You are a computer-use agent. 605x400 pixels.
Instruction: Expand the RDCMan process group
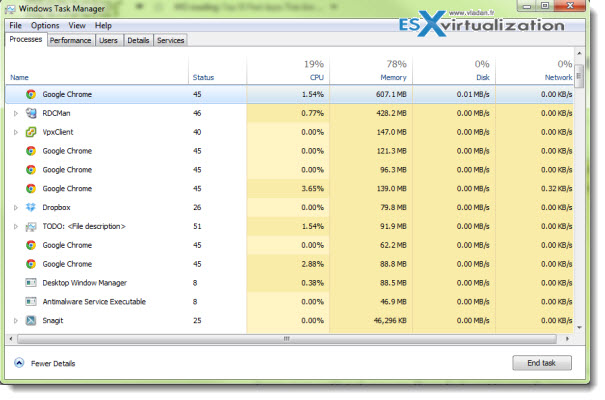tap(16, 113)
